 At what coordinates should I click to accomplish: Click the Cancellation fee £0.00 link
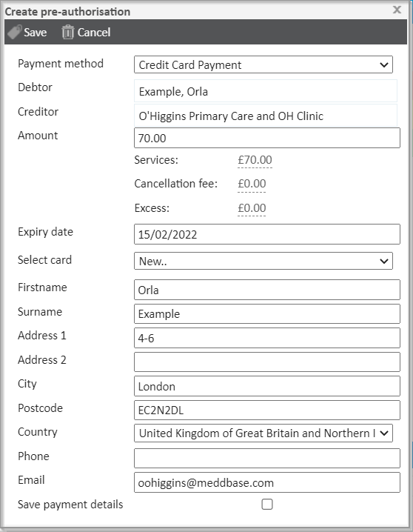252,184
